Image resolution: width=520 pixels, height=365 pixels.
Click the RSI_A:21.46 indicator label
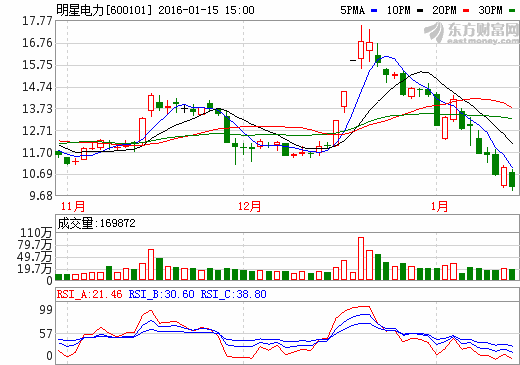tap(90, 294)
